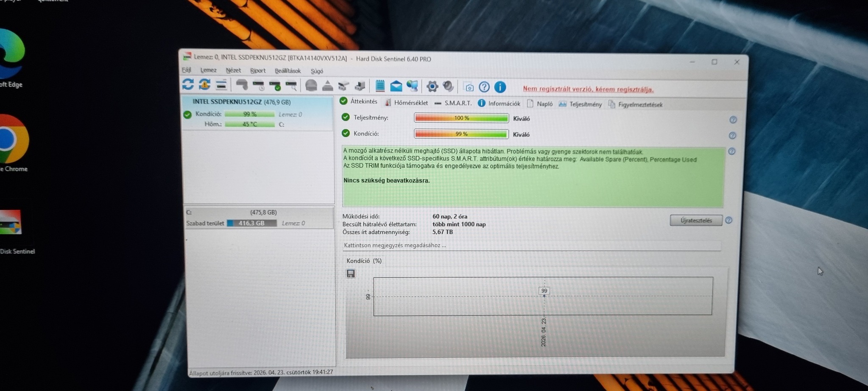
Task: Click the help icon in the Teljesítmény row
Action: (x=733, y=120)
